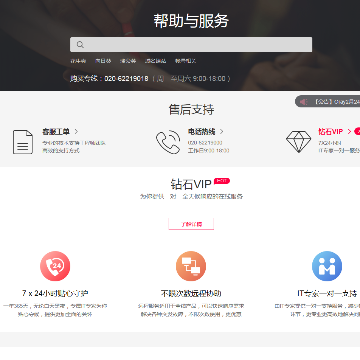Click the orange remote assistance screens icon

(191, 266)
